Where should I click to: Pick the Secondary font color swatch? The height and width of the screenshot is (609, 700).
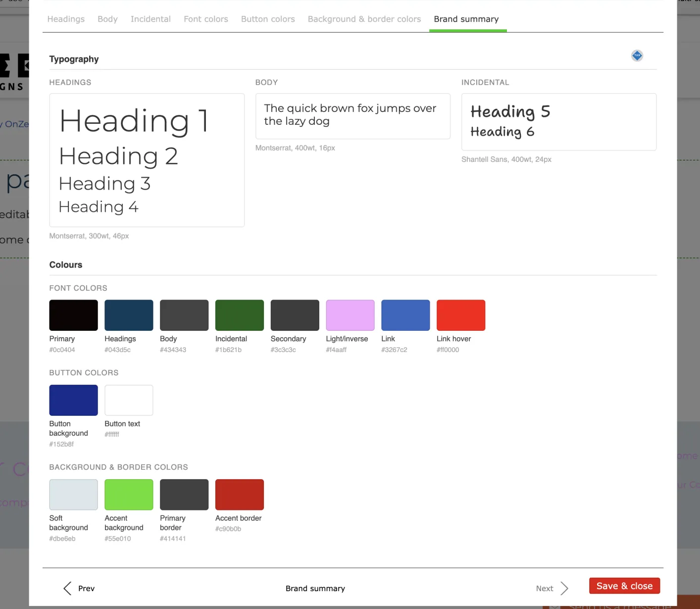click(x=295, y=315)
